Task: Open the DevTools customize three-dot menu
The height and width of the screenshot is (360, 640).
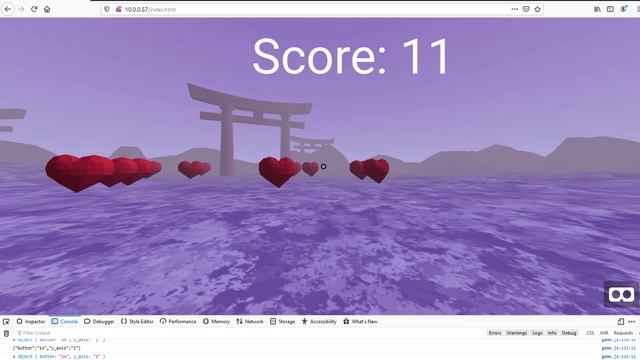Action: pos(632,322)
